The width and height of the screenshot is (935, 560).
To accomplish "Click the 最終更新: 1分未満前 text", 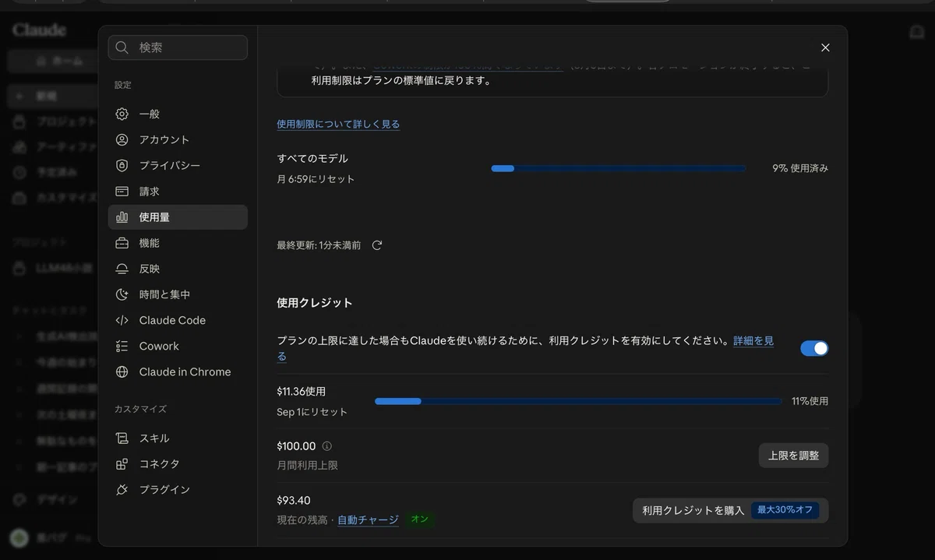I will tap(319, 245).
